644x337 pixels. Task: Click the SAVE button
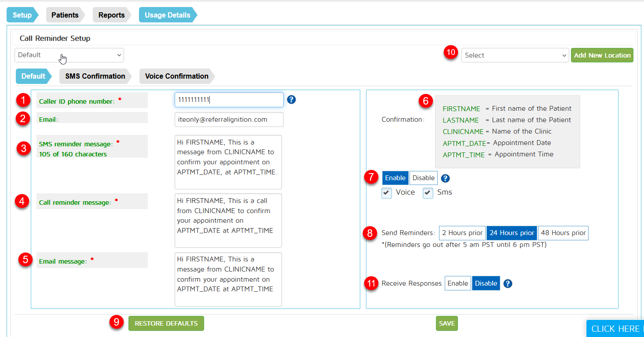[446, 323]
